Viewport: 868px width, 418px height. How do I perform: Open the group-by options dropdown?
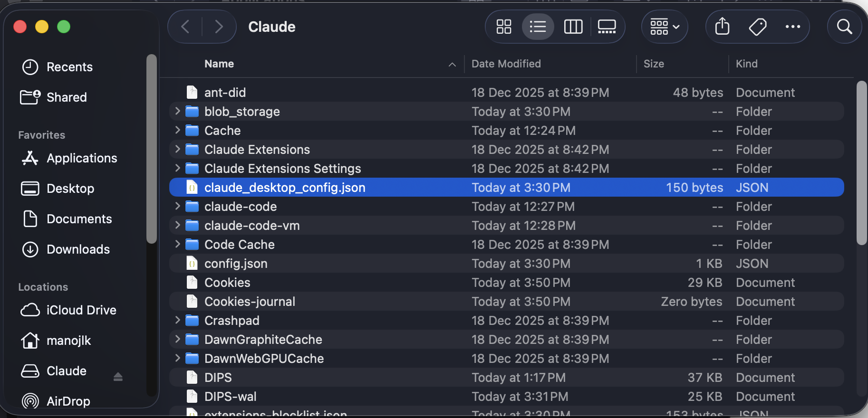(665, 27)
